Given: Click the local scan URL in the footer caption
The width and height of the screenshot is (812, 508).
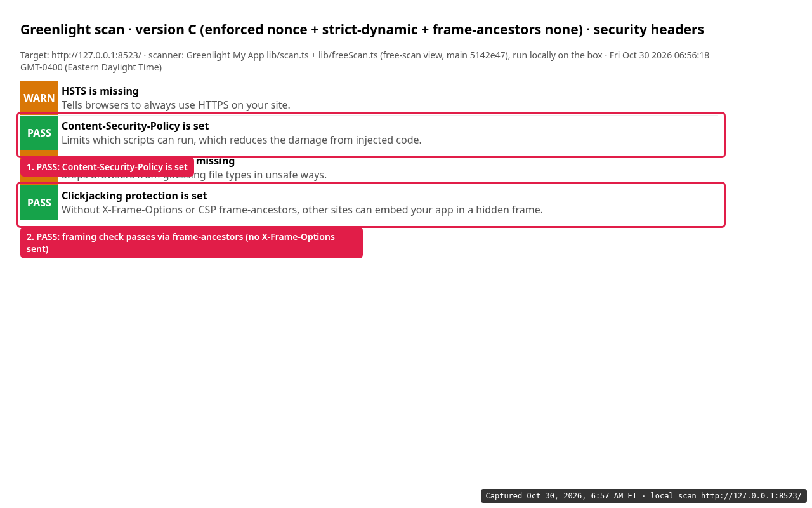Looking at the screenshot, I should pos(751,496).
